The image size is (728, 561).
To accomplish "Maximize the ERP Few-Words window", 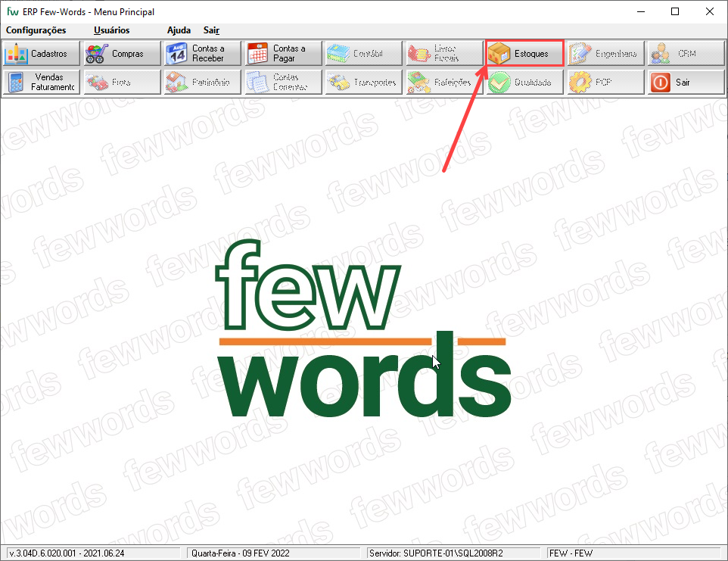I will [x=675, y=11].
